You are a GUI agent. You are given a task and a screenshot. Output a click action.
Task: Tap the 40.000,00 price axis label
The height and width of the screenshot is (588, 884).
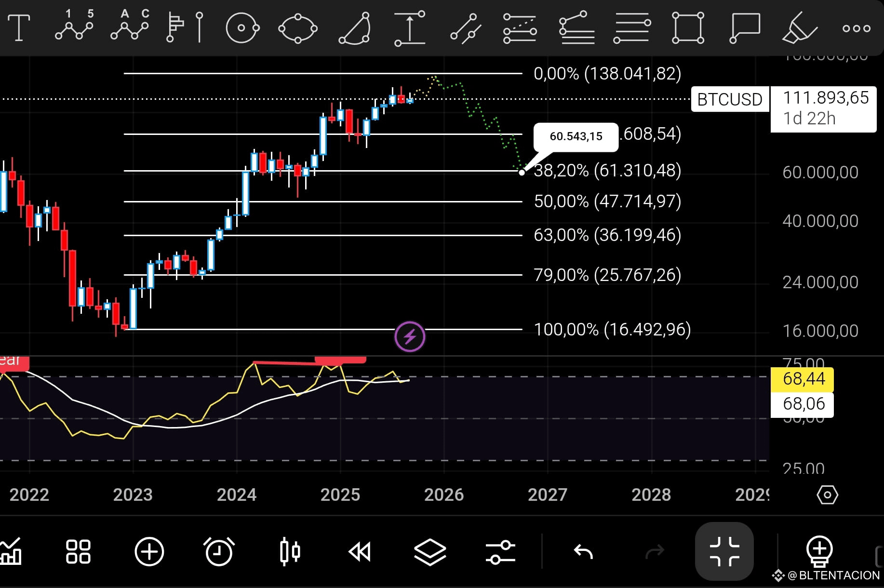tap(820, 221)
